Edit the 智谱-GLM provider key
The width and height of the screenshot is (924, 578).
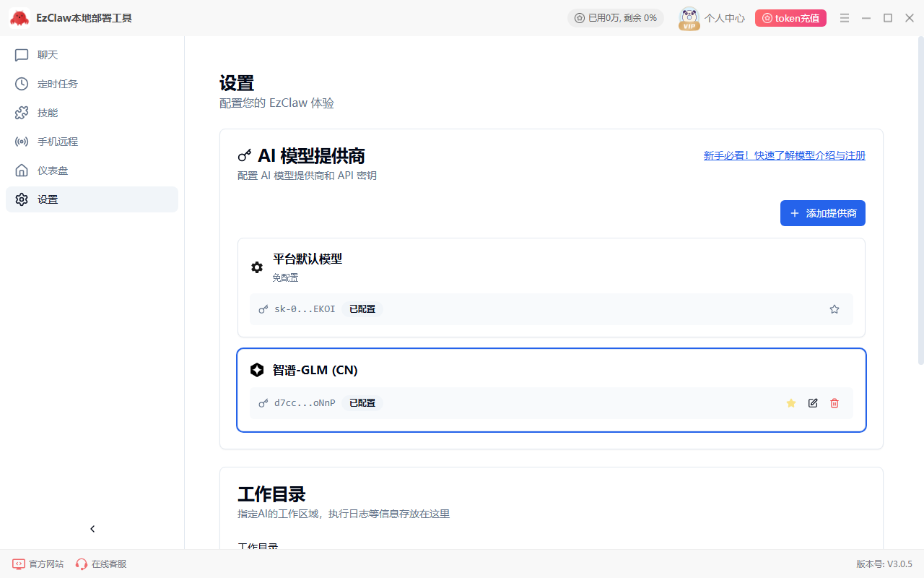pyautogui.click(x=813, y=403)
